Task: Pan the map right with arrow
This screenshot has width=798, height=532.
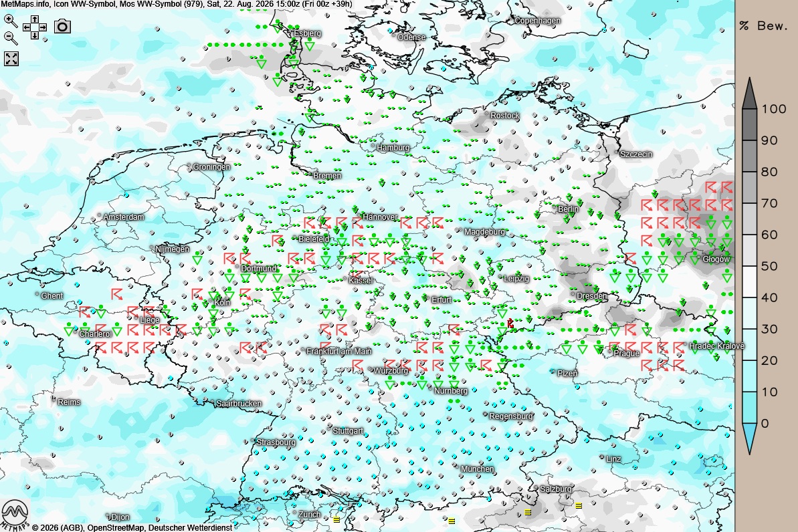Action: click(43, 27)
